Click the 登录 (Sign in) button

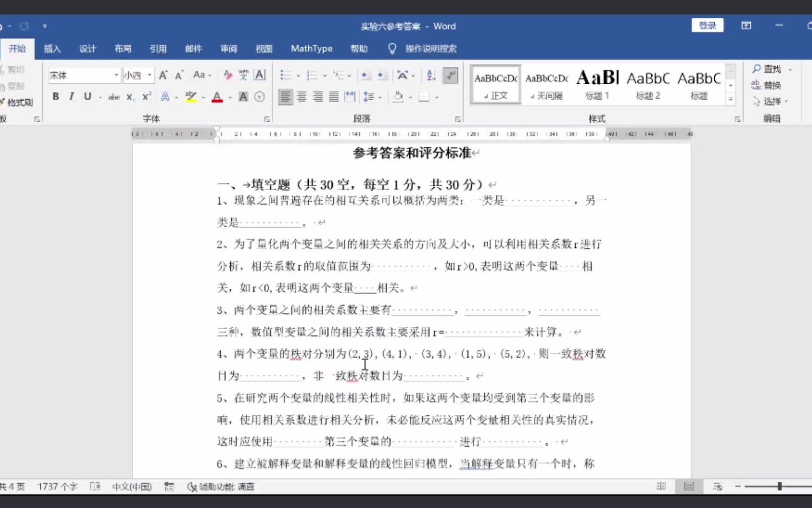pos(707,25)
